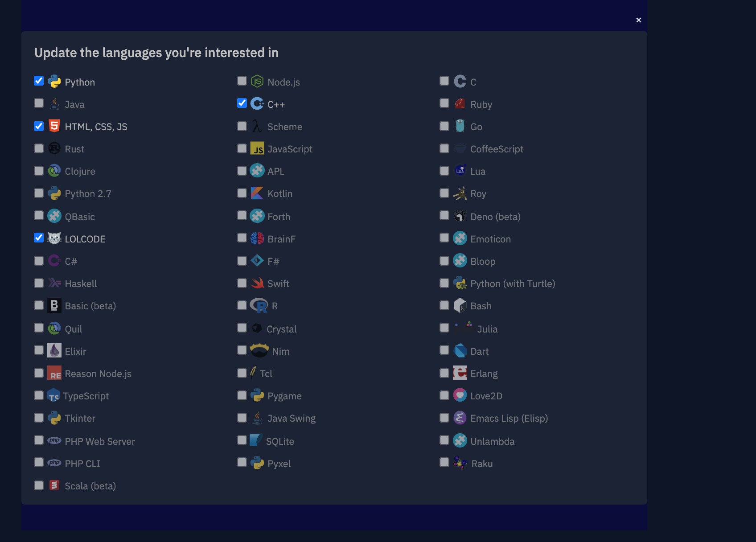The image size is (756, 542).
Task: Tick the Ruby checkbox
Action: click(444, 103)
